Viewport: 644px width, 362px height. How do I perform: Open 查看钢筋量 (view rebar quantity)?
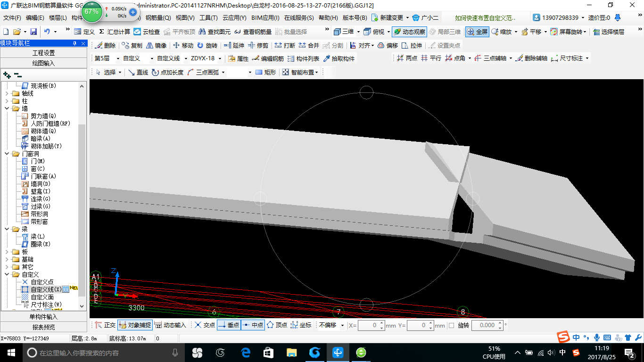(253, 32)
